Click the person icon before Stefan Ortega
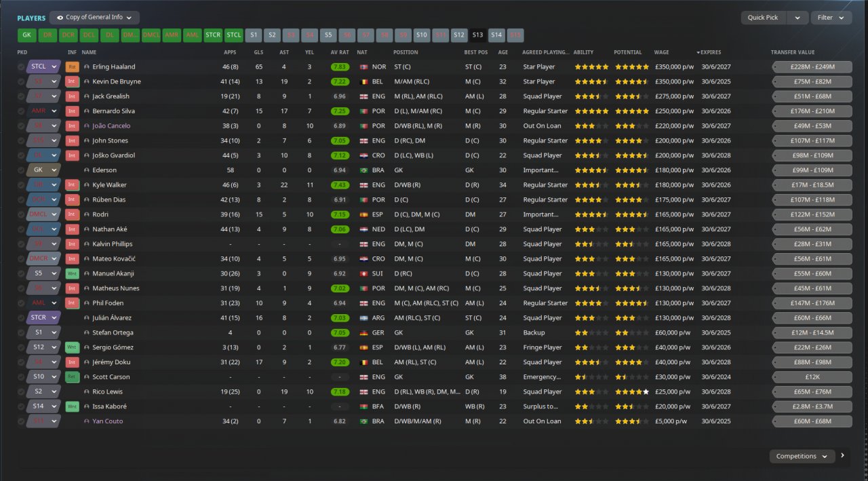 (x=87, y=332)
